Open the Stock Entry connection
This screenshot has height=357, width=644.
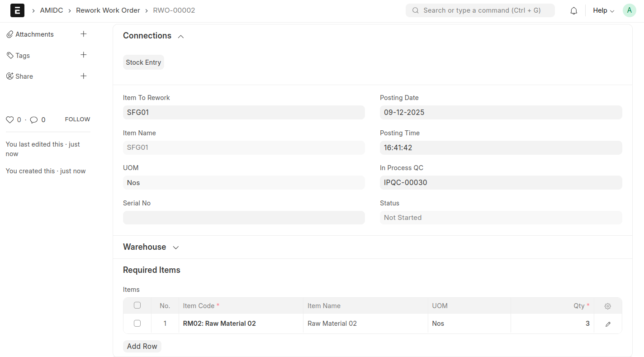tap(143, 62)
